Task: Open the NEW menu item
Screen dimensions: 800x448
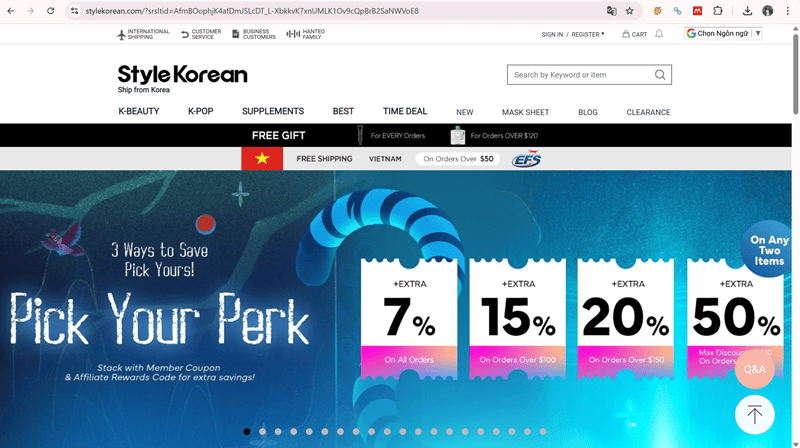Action: pyautogui.click(x=465, y=112)
